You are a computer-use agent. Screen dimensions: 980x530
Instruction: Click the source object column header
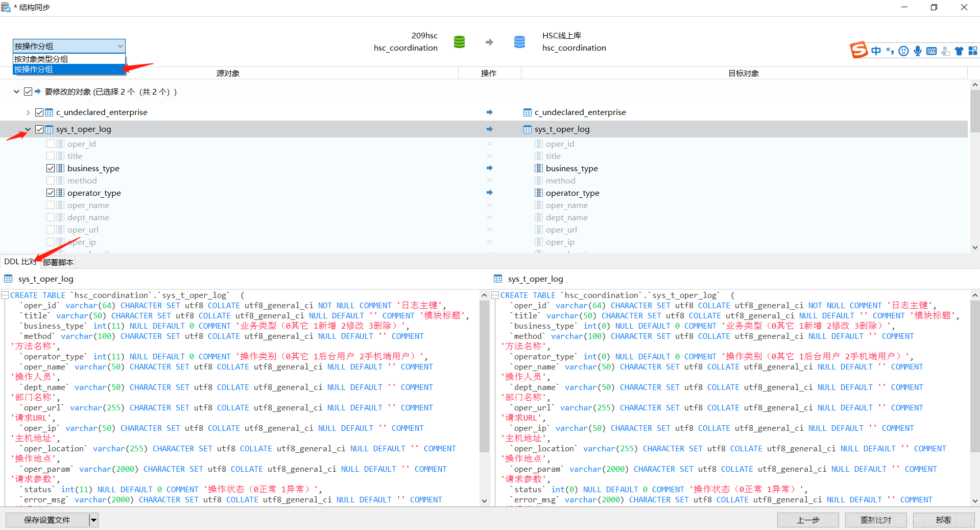pyautogui.click(x=228, y=73)
